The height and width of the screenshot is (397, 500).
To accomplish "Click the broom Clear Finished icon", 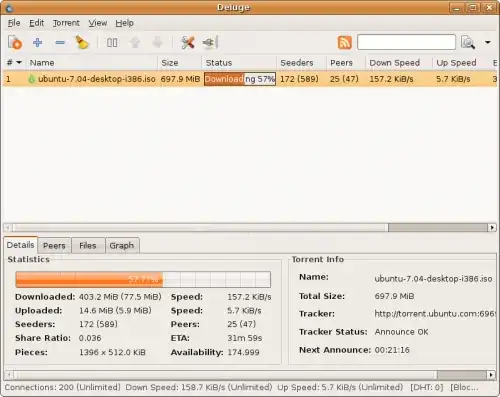I will click(x=82, y=42).
